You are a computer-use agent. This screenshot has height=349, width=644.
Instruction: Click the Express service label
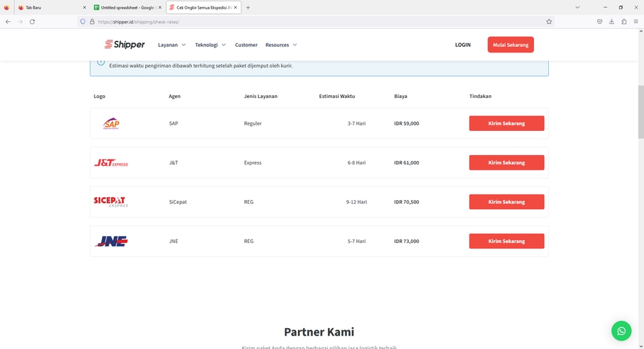pyautogui.click(x=253, y=163)
